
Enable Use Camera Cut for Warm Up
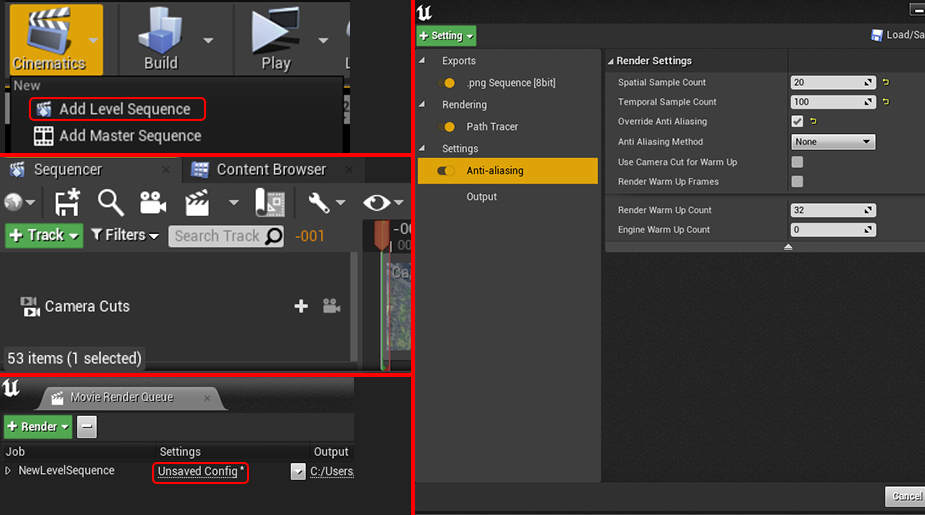click(x=797, y=162)
